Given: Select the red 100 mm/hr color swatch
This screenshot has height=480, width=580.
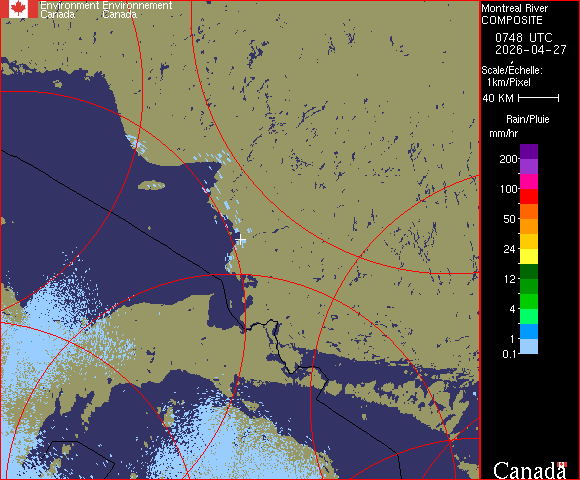Looking at the screenshot, I should click(529, 196).
